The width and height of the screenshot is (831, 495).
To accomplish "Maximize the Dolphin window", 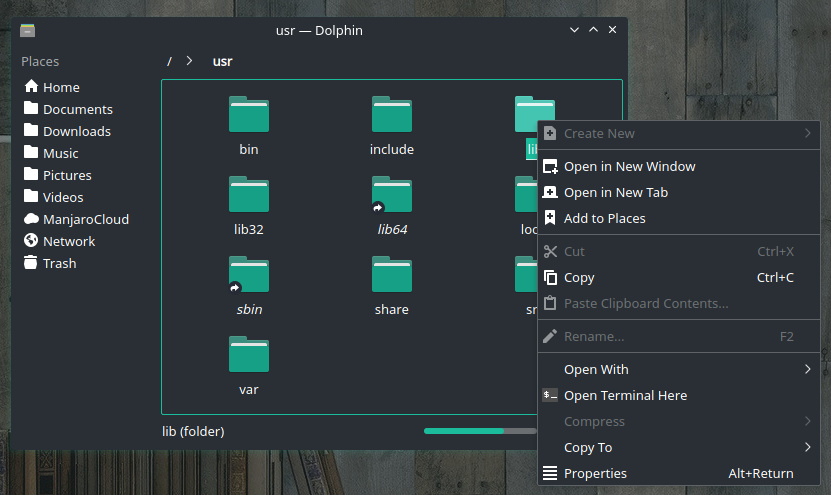I will point(594,30).
